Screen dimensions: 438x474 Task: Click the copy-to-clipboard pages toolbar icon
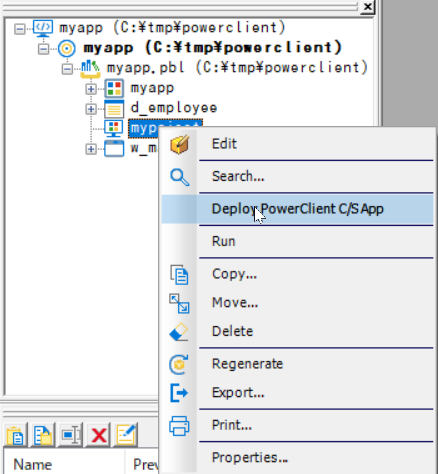point(43,435)
